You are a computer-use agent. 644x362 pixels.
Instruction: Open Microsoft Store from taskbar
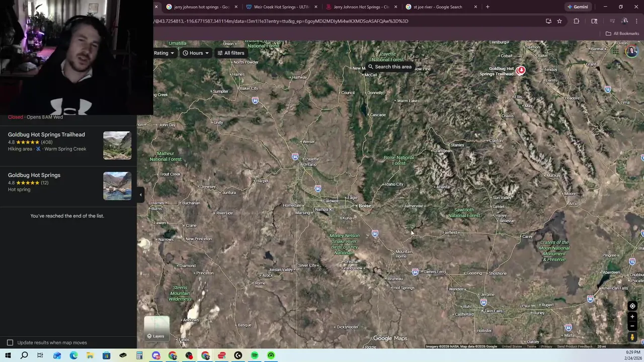point(106,355)
